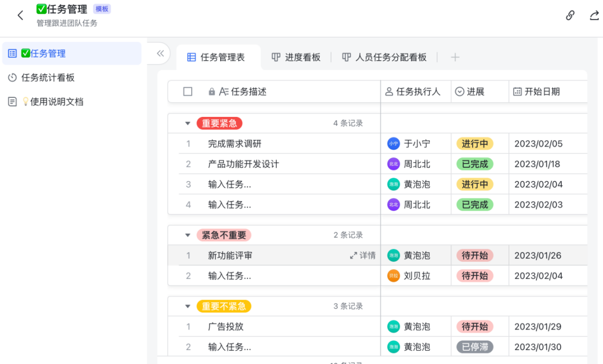Click the 进展 column header
The image size is (603, 364).
(475, 92)
